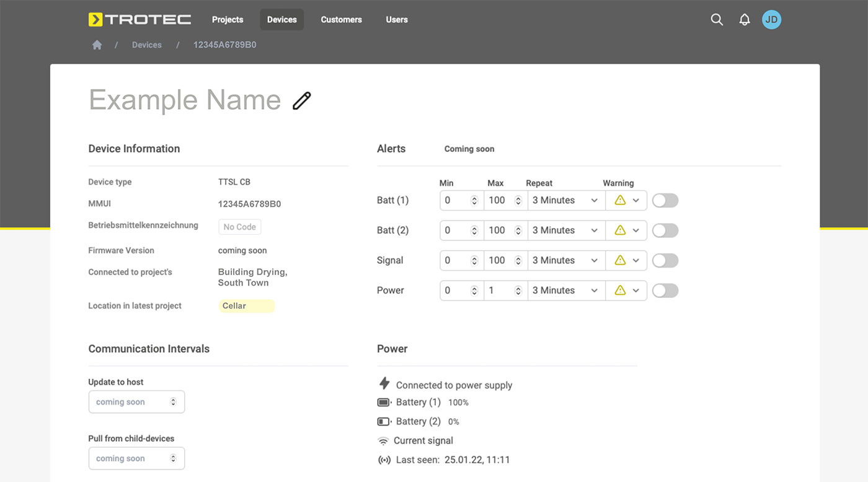Image resolution: width=868 pixels, height=482 pixels.
Task: Open the Customers menu
Action: (x=341, y=20)
